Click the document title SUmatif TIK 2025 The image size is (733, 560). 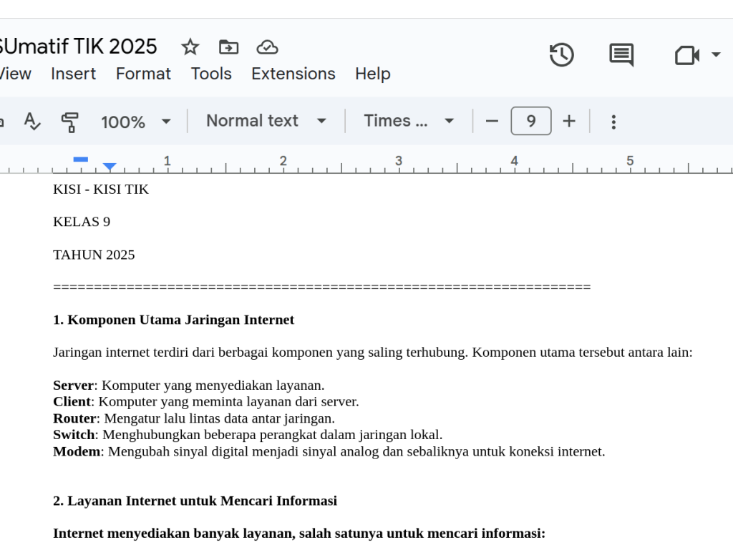[78, 46]
